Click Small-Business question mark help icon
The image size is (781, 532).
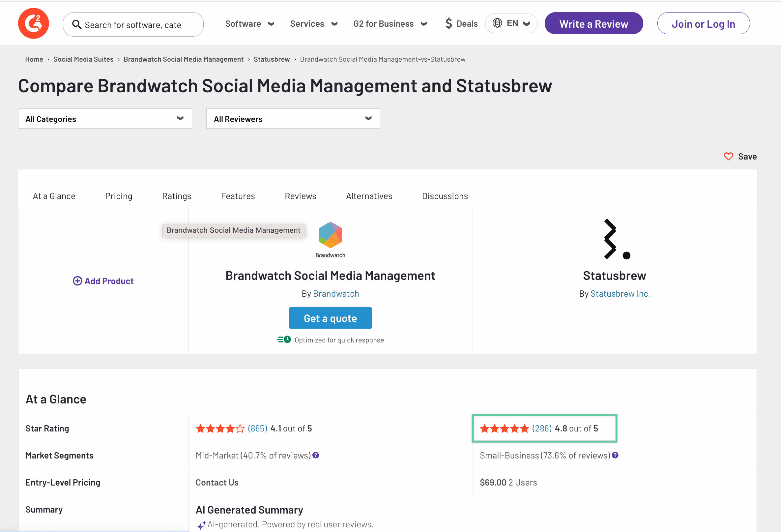(615, 455)
